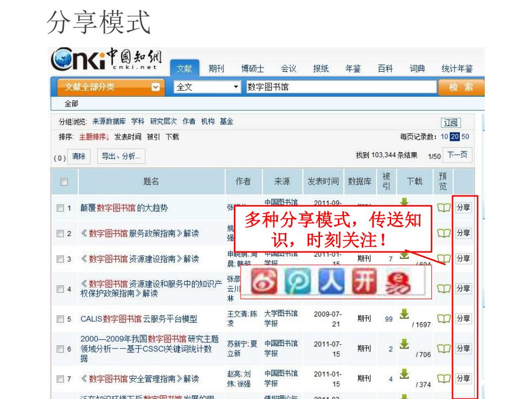
Task: Open article 颠覆数字图书馆的大趋势
Action: pyautogui.click(x=124, y=208)
